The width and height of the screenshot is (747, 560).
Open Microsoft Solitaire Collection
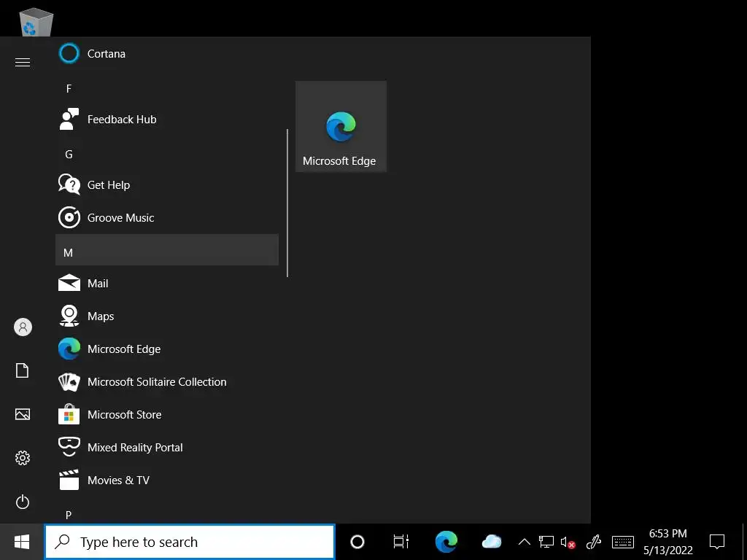tap(167, 382)
